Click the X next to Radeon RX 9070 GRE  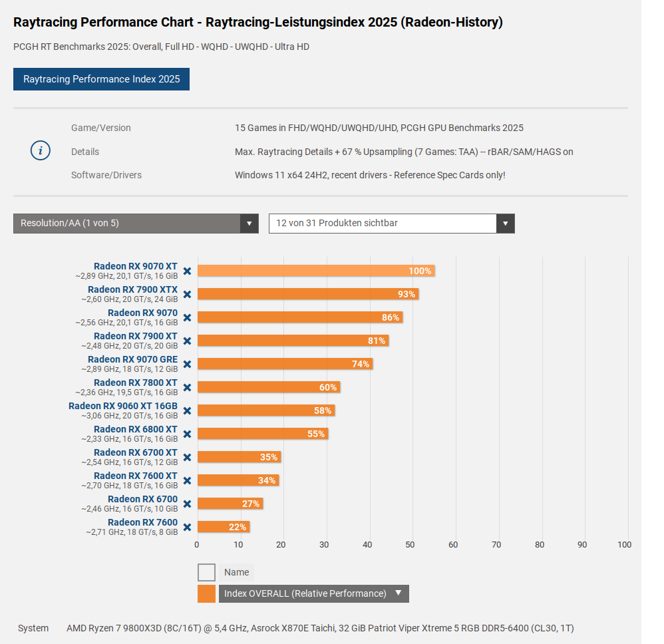[187, 364]
